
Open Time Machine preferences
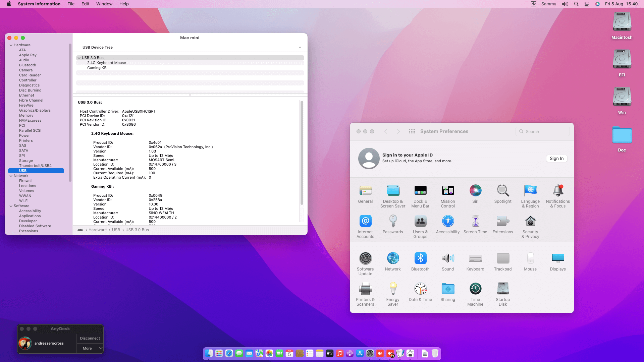click(x=475, y=289)
